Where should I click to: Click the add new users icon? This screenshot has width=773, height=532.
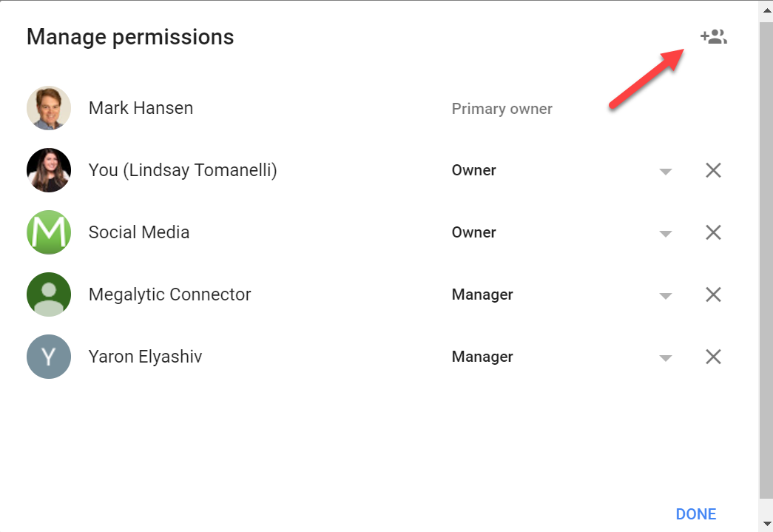tap(714, 37)
